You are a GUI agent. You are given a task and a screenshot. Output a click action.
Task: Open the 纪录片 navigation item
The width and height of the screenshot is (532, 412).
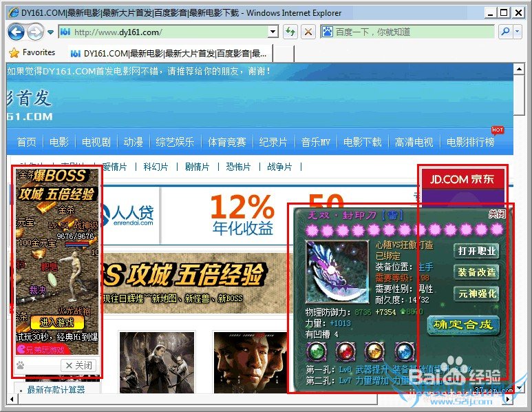[273, 142]
